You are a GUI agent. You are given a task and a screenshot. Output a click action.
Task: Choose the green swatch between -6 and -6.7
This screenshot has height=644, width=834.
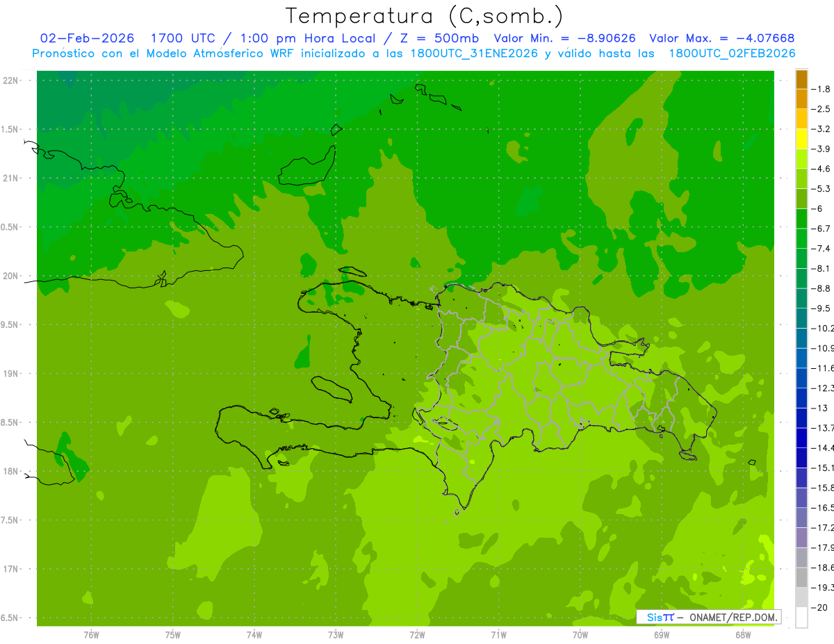click(801, 219)
